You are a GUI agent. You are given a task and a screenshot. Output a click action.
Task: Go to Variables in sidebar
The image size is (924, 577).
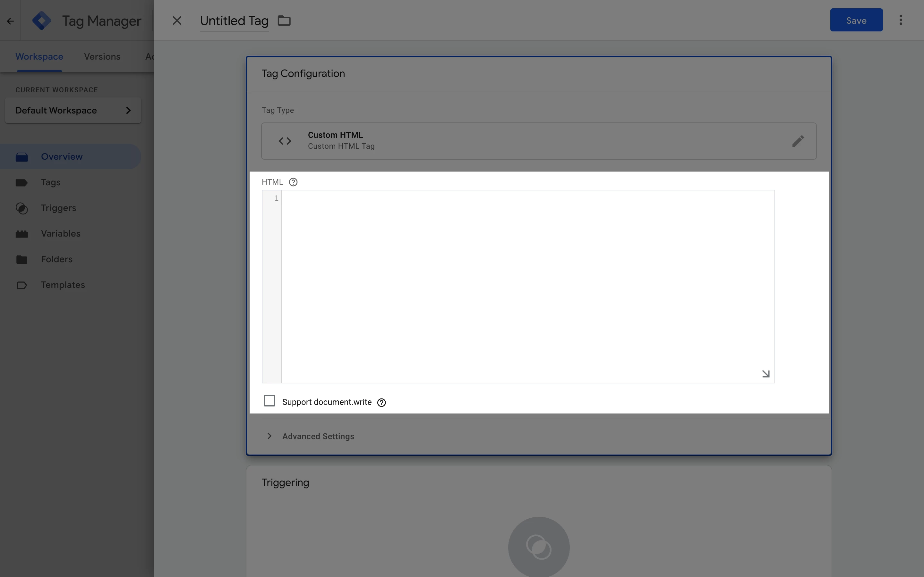point(60,234)
